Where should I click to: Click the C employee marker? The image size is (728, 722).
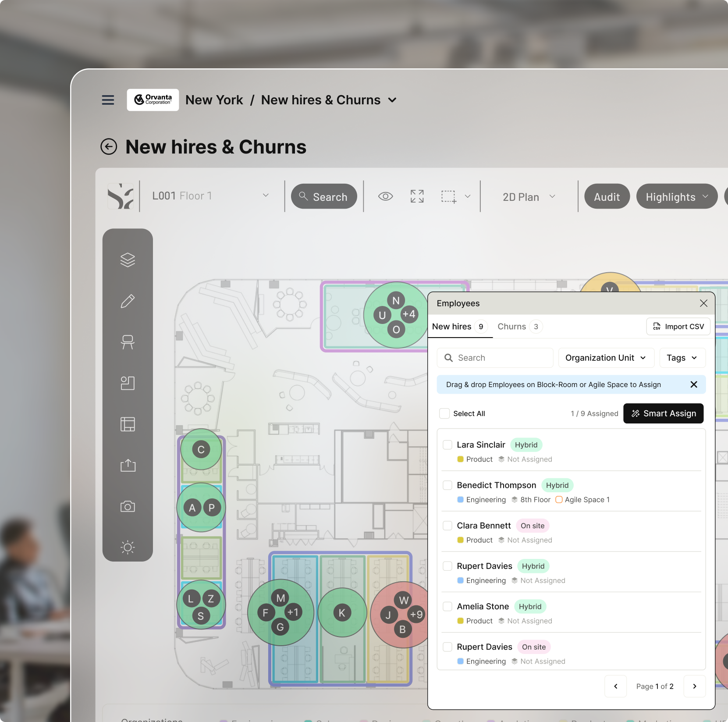(201, 449)
